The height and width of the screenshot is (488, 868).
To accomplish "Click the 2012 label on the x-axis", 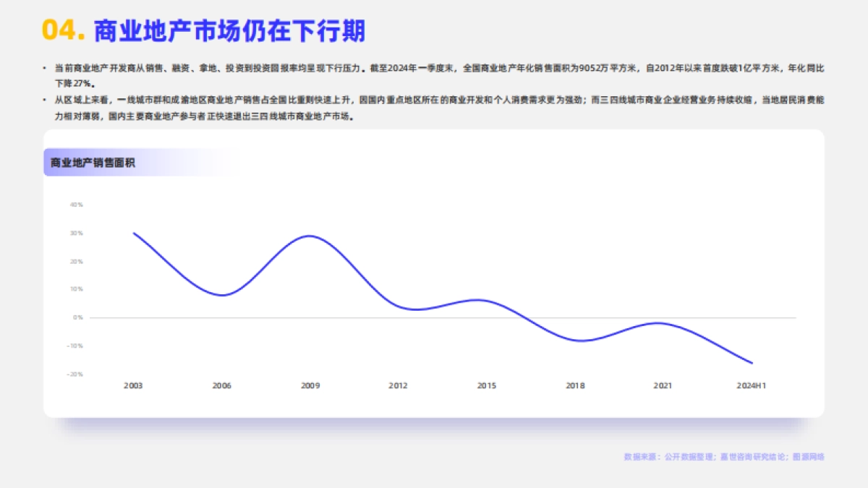I will 398,386.
